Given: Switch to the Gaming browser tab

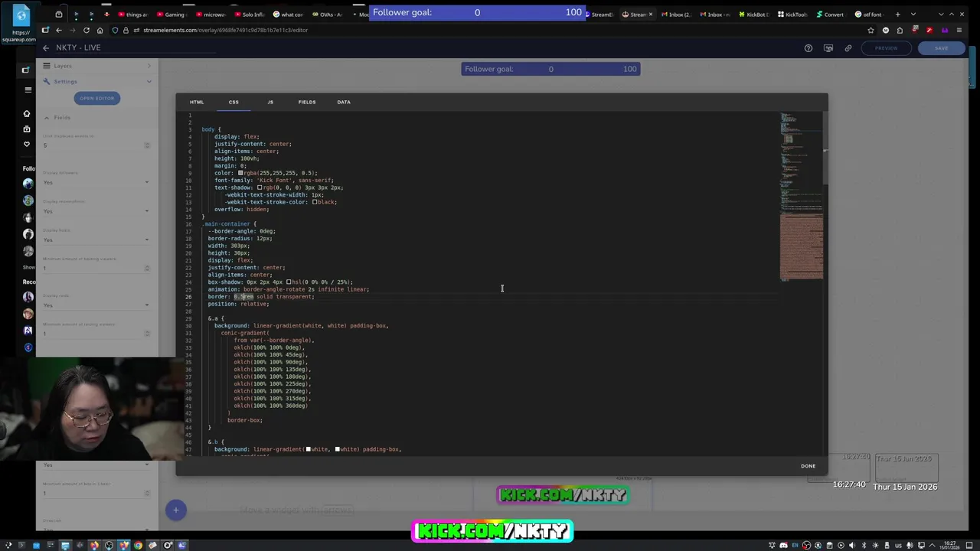Looking at the screenshot, I should 171,14.
